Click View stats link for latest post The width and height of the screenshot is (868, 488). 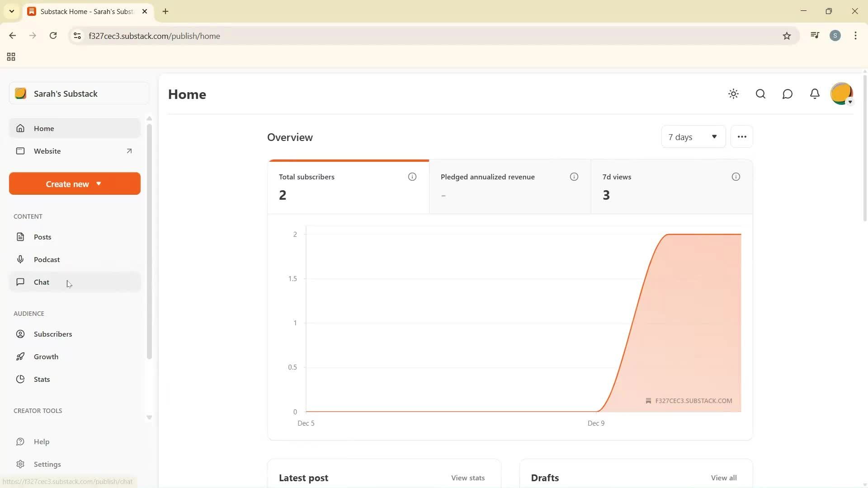467,478
